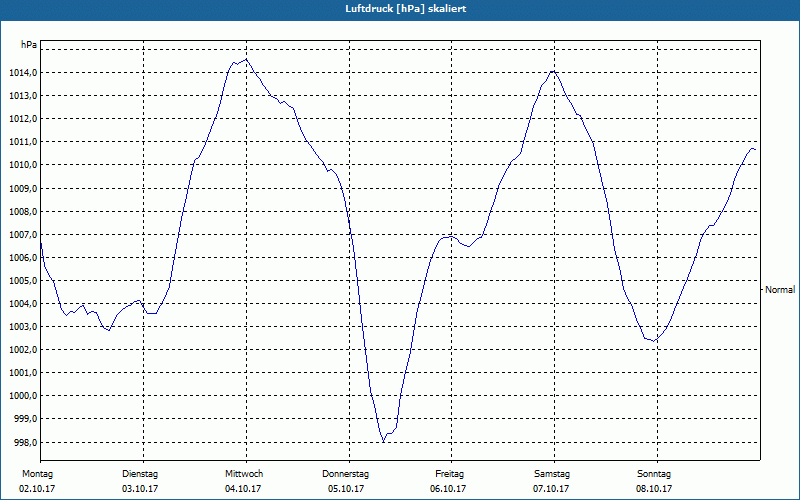Viewport: 800px width, 500px height.
Task: Select the Samstag day label
Action: 552,474
